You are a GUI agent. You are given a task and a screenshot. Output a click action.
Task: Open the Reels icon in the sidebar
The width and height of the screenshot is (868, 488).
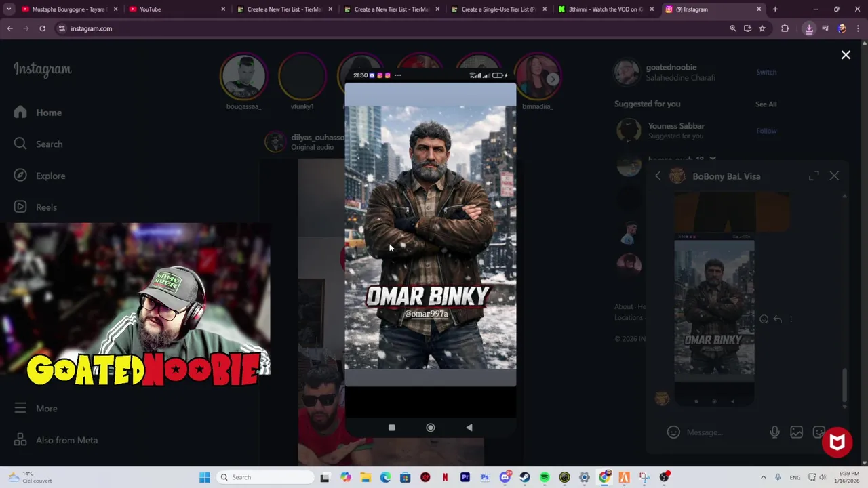pyautogui.click(x=20, y=207)
